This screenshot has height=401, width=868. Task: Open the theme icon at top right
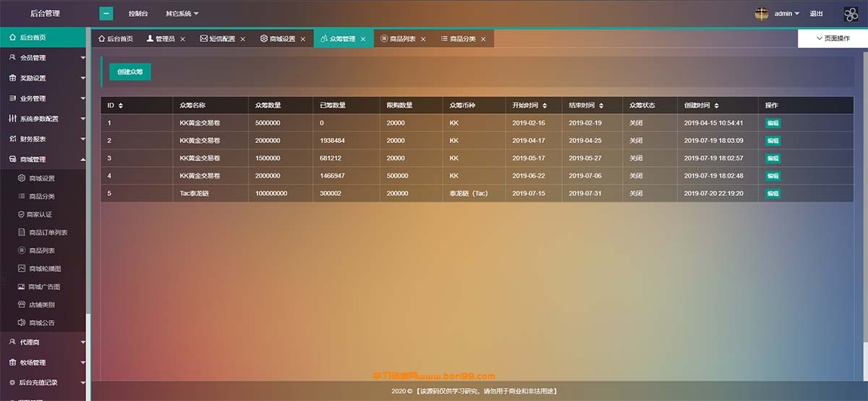[x=851, y=14]
